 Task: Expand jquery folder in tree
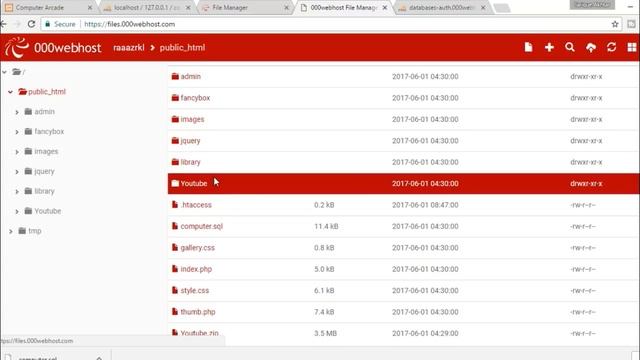[17, 172]
